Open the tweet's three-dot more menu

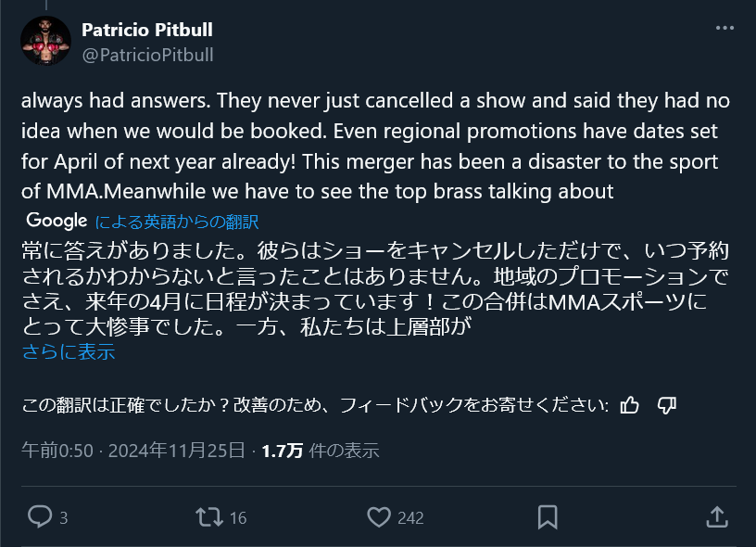tap(724, 29)
